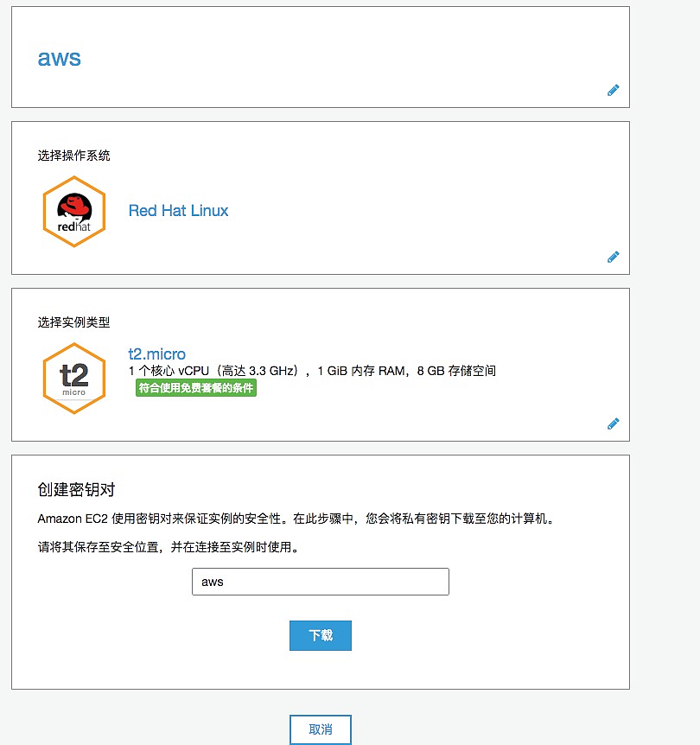Select the Red Hat Linux link

[x=178, y=210]
